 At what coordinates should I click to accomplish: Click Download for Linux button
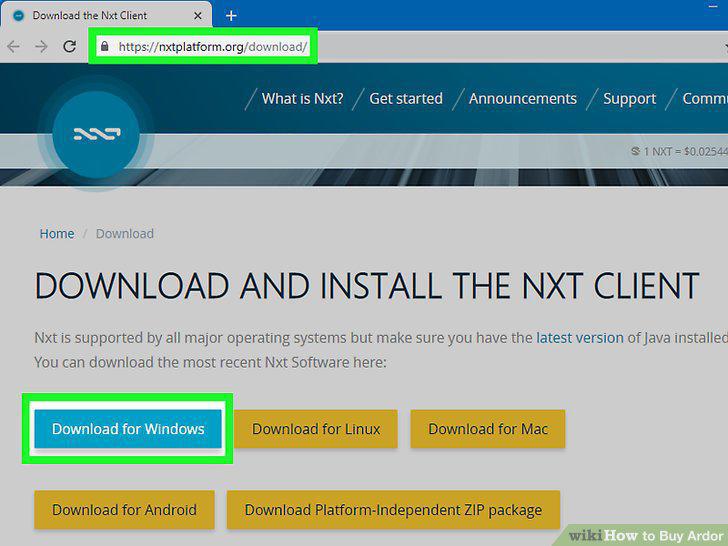tap(316, 429)
